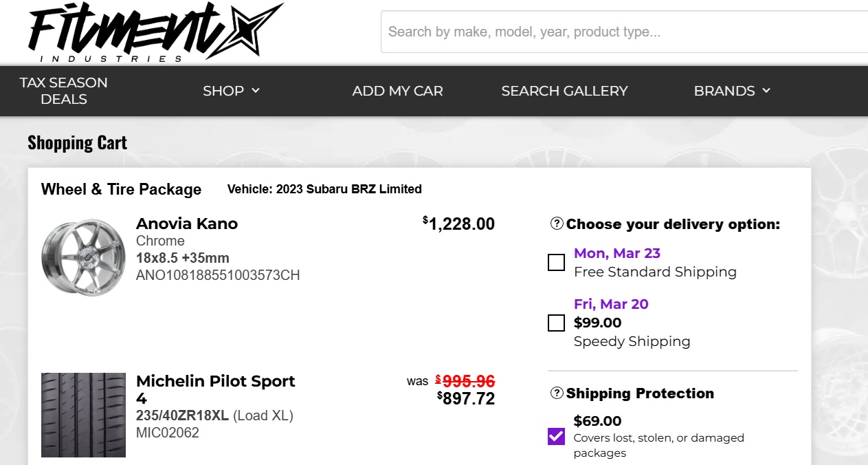Click the delivery option help icon

[557, 224]
